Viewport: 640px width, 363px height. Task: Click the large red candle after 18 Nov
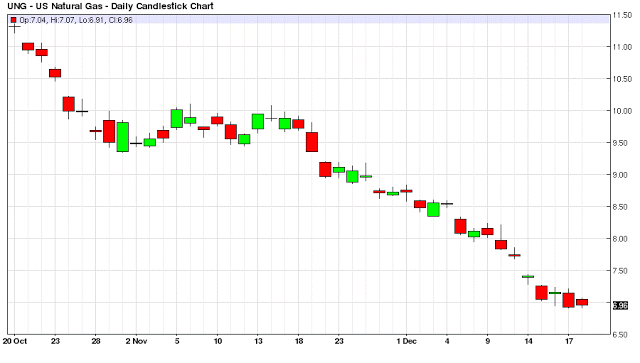click(x=312, y=142)
